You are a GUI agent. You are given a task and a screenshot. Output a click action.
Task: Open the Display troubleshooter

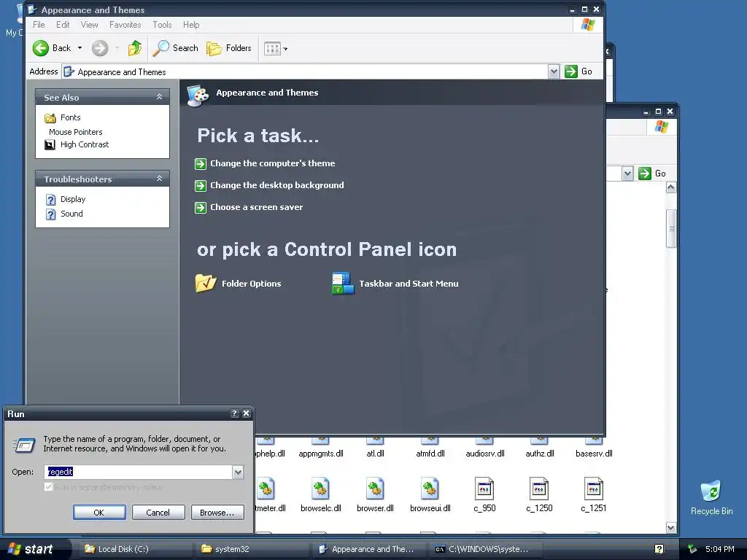pos(73,199)
